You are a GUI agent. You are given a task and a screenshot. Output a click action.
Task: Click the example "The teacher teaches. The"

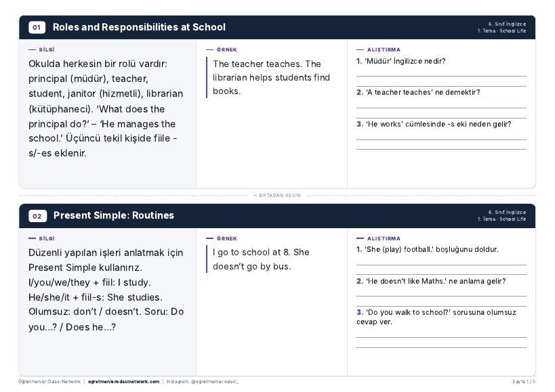pos(267,64)
